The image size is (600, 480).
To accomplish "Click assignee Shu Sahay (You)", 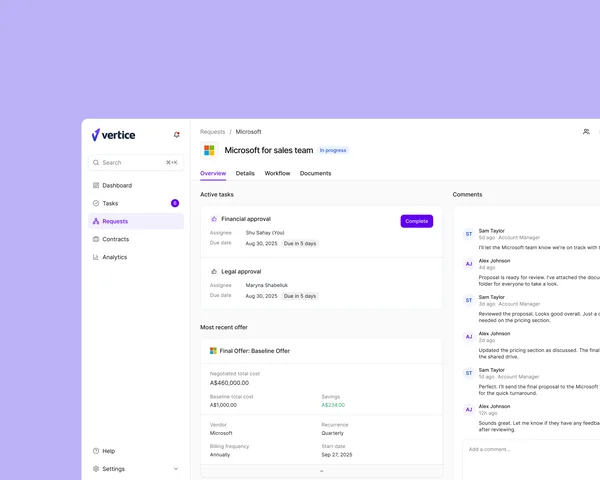I will coord(265,233).
